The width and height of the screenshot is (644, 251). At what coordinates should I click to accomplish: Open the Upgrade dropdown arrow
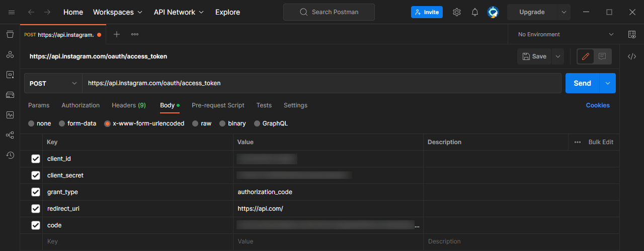point(563,12)
